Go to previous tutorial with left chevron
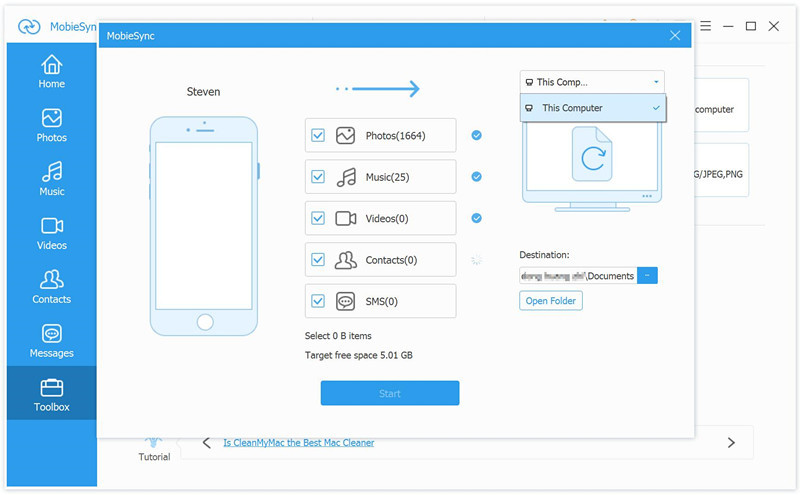The width and height of the screenshot is (800, 495). pos(207,443)
